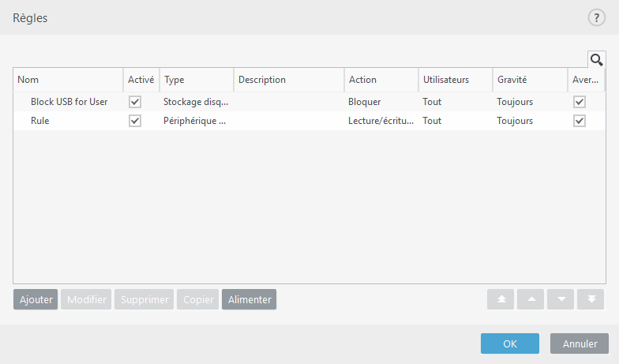Click the Bloquer action cell

(x=365, y=102)
